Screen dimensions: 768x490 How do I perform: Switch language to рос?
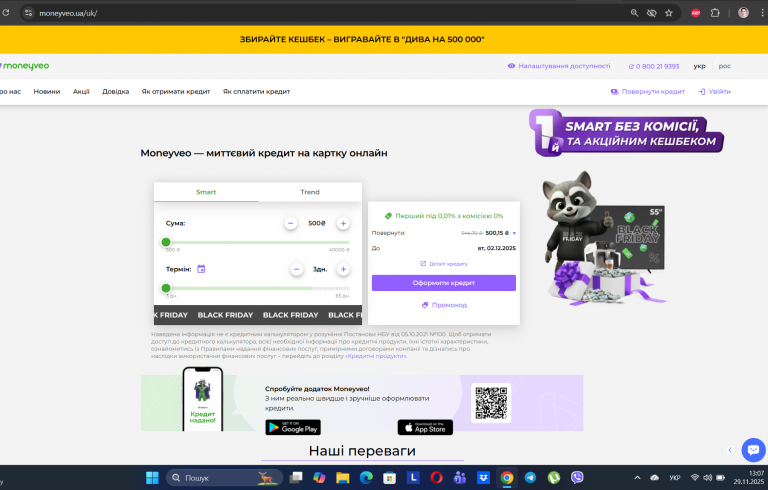coord(724,66)
